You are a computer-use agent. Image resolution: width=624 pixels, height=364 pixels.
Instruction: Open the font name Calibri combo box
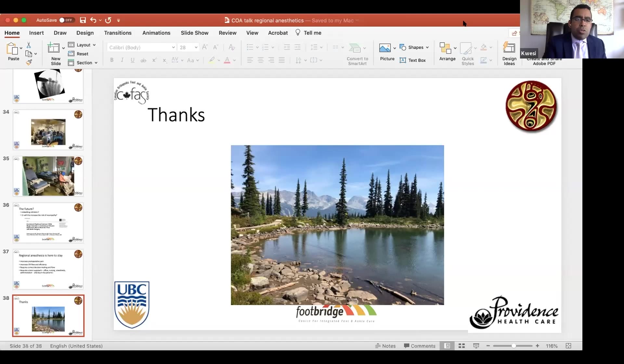point(141,47)
